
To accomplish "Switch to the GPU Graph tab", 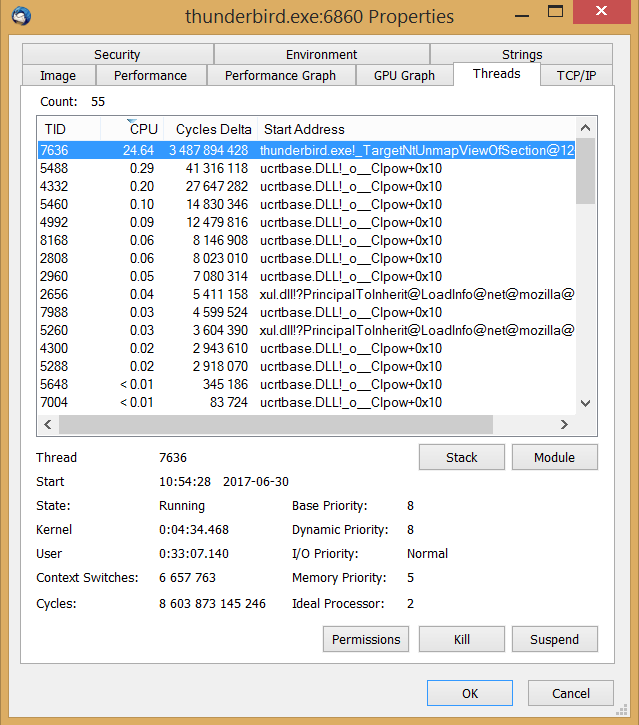I will pos(405,75).
